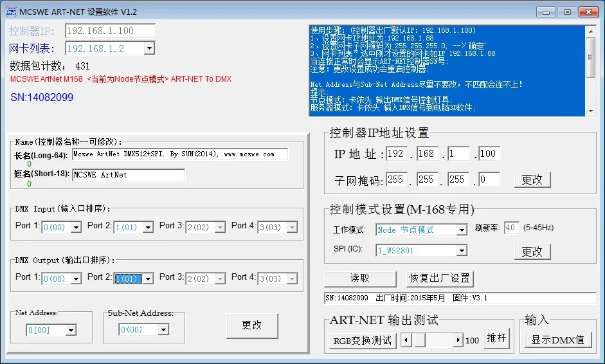Click the 恢复出厂设置 factory reset button

click(x=440, y=278)
